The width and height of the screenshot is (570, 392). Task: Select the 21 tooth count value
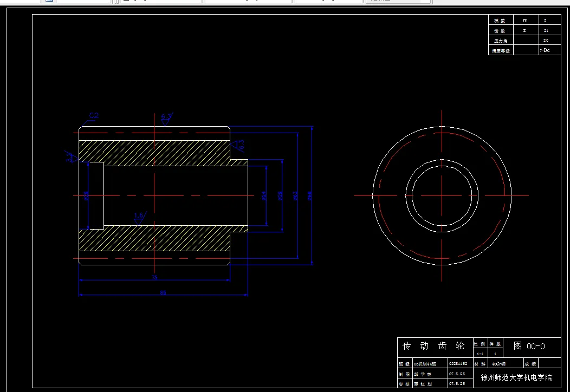(546, 30)
